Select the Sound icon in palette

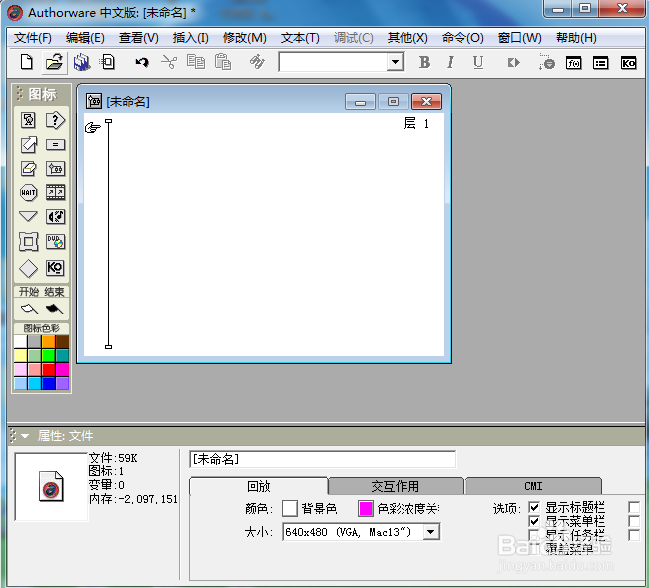pyautogui.click(x=55, y=216)
